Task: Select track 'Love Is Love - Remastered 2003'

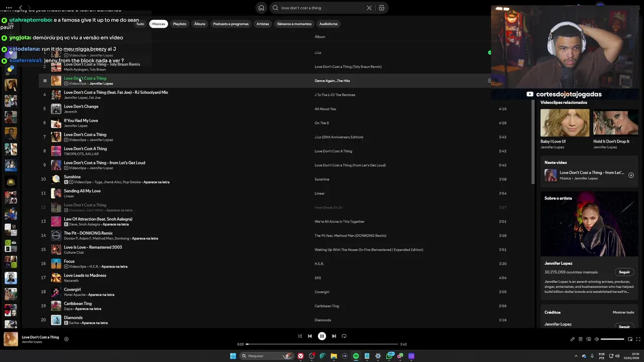Action: pos(93,247)
